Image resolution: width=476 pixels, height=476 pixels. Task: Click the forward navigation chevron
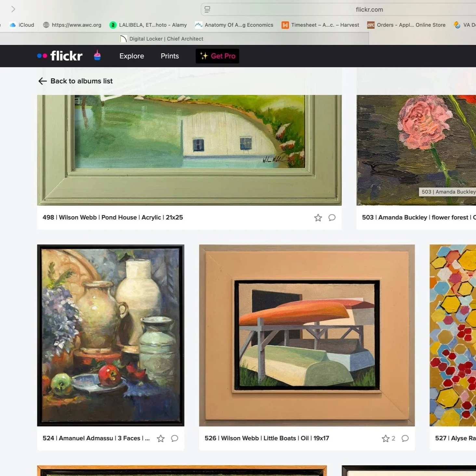point(13,9)
